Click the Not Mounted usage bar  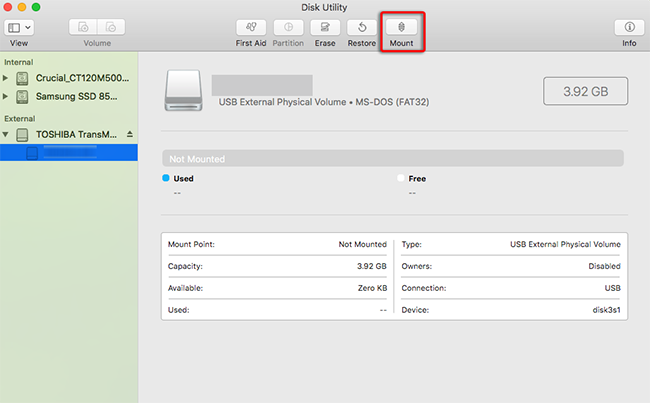click(393, 158)
